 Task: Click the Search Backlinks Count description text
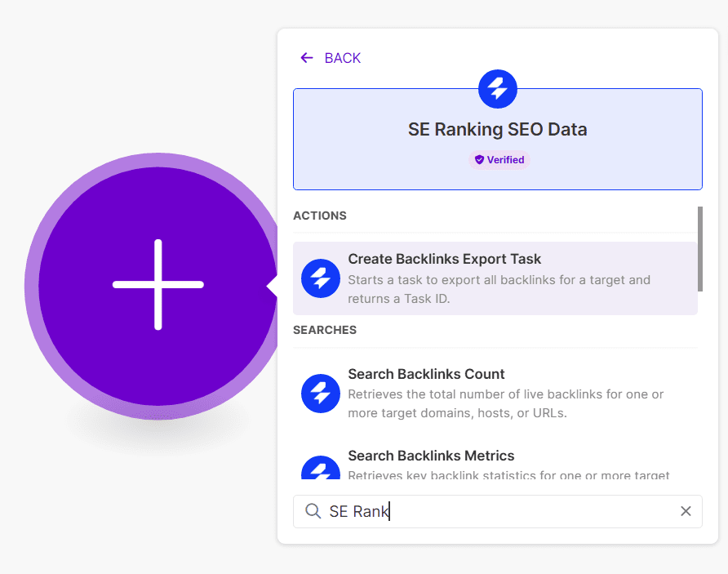coord(505,403)
